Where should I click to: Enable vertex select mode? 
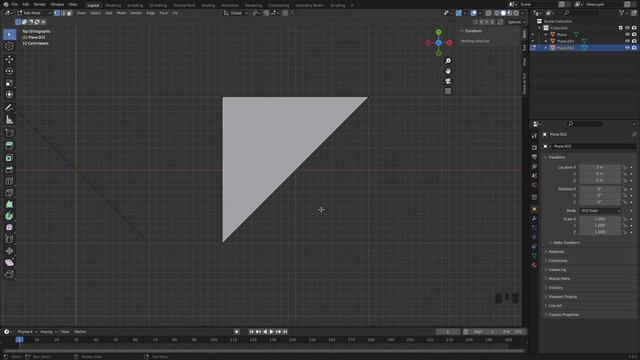point(57,13)
